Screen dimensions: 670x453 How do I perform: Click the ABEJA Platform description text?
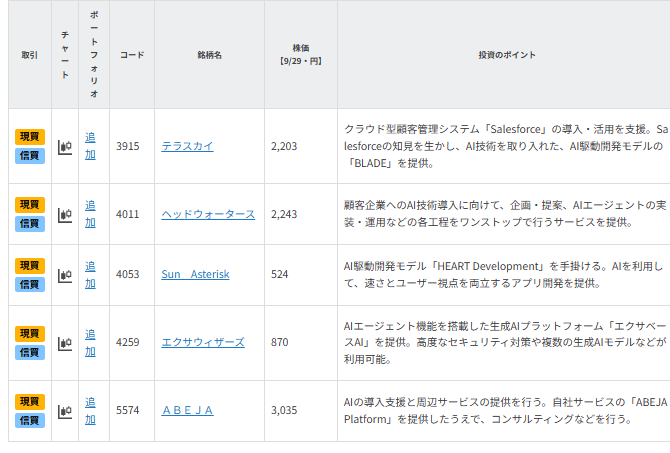tap(505, 410)
